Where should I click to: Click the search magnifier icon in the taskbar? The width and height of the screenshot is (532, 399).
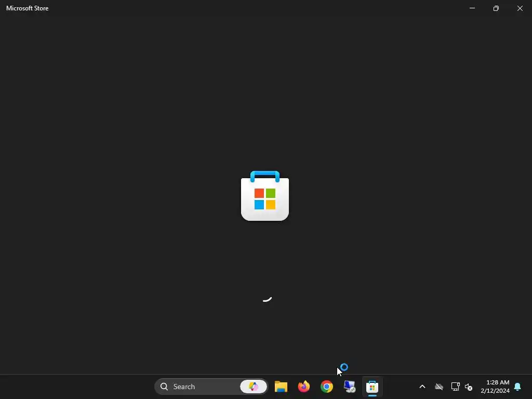click(164, 387)
